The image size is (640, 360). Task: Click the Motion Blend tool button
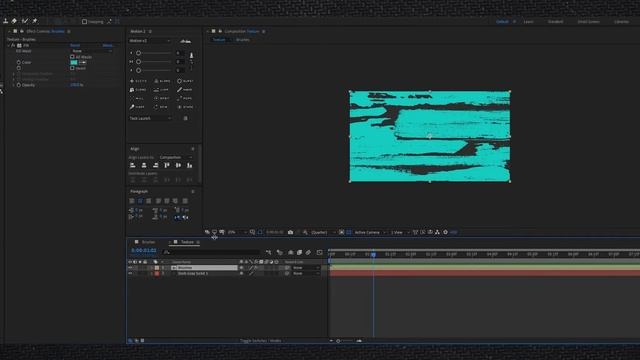[x=162, y=81]
